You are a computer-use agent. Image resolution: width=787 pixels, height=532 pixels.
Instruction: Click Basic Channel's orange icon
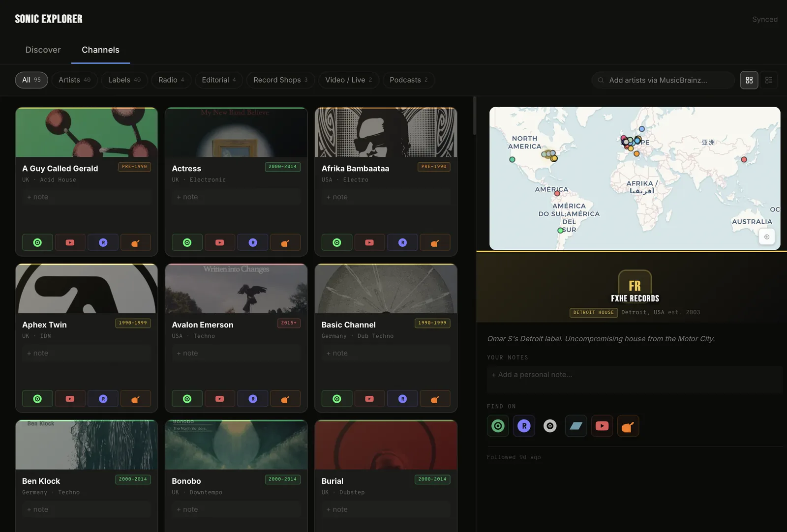[435, 399]
